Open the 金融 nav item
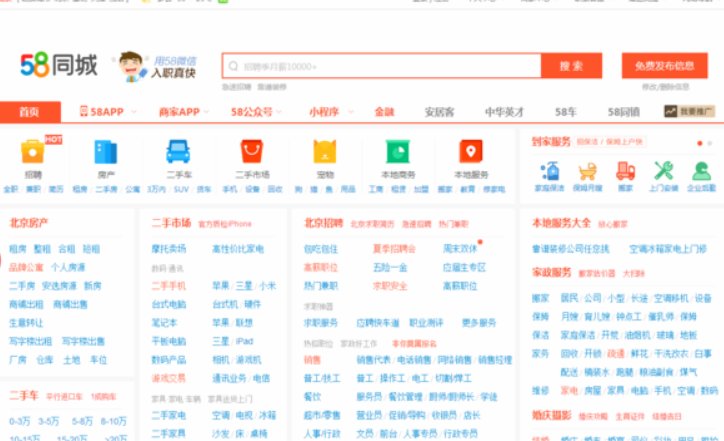Screen dimensions: 724x441 pos(384,112)
